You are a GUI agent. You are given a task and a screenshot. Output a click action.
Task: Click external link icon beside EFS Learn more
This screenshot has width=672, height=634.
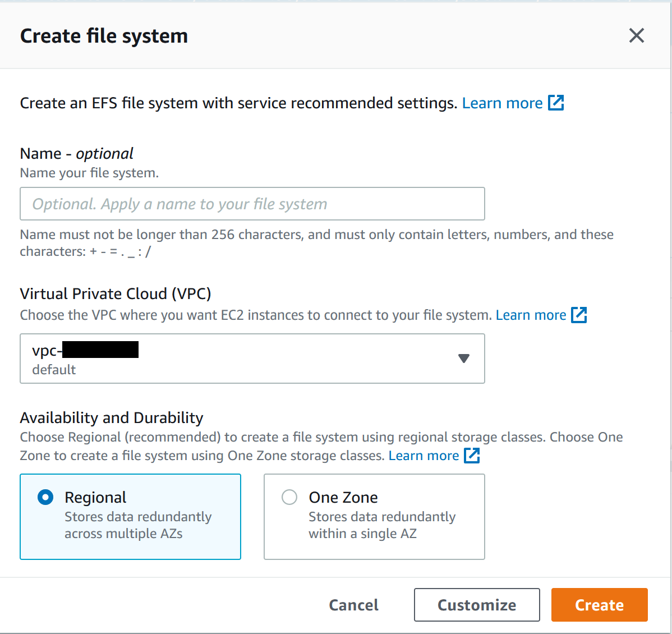click(x=556, y=103)
